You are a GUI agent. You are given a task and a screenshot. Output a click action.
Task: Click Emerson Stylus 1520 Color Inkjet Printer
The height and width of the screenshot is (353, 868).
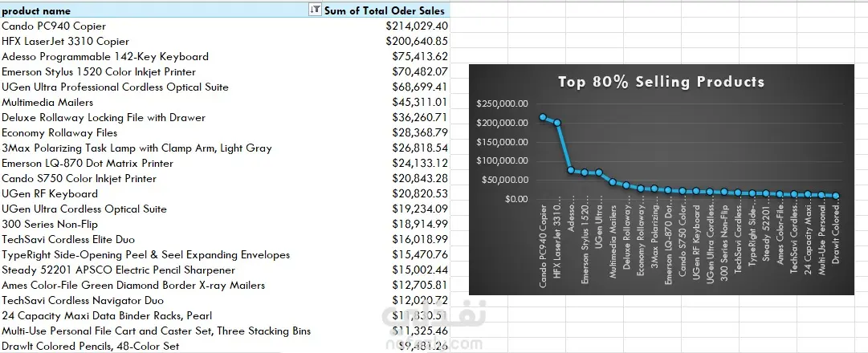coord(99,72)
